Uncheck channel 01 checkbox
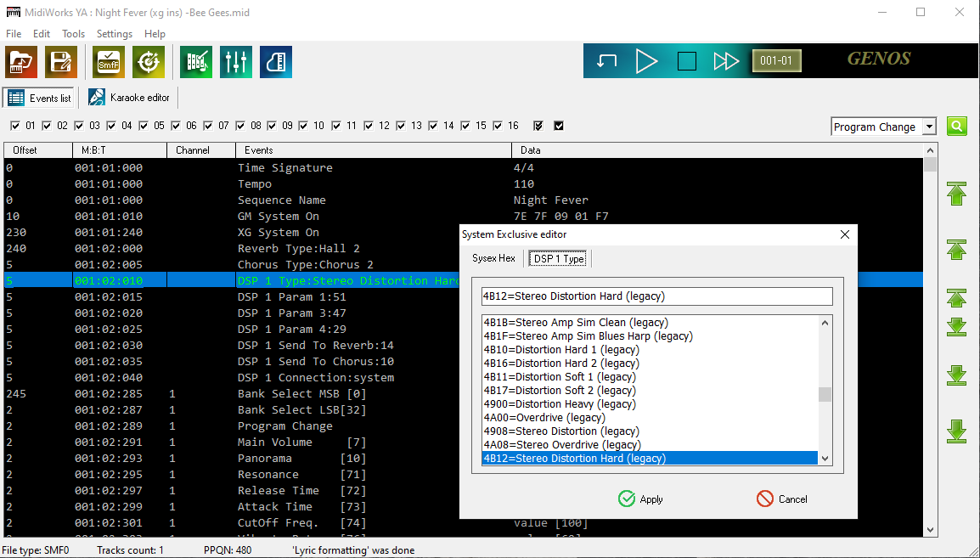The width and height of the screenshot is (980, 558). point(15,126)
